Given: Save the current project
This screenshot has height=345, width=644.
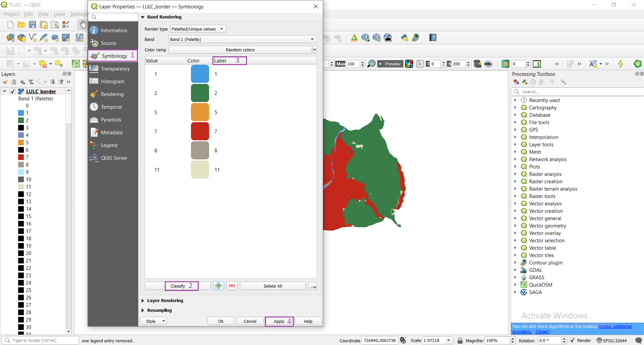Looking at the screenshot, I should pyautogui.click(x=32, y=24).
